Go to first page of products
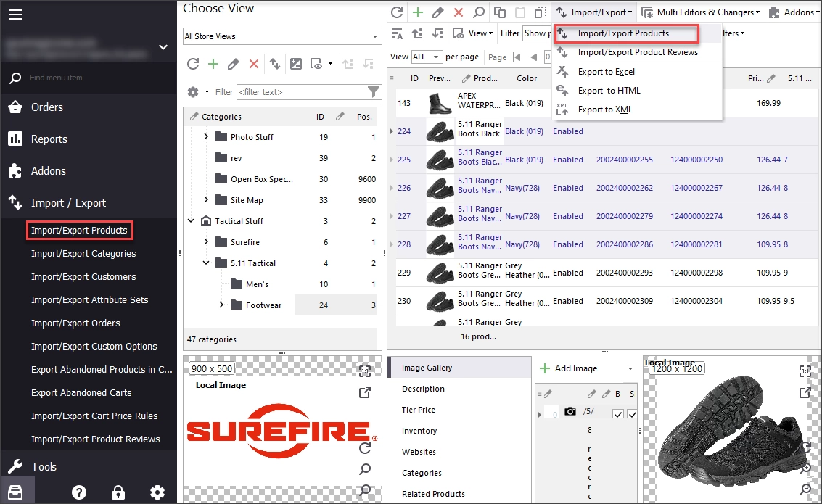Image resolution: width=822 pixels, height=504 pixels. [517, 57]
